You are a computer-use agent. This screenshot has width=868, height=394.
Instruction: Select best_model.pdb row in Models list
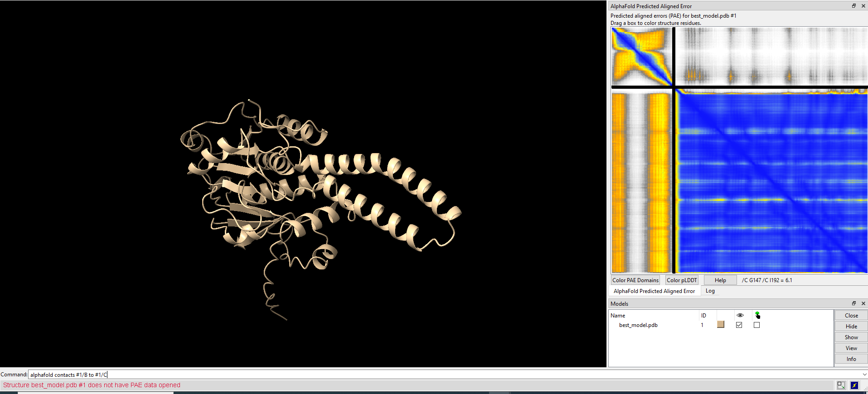(638, 325)
